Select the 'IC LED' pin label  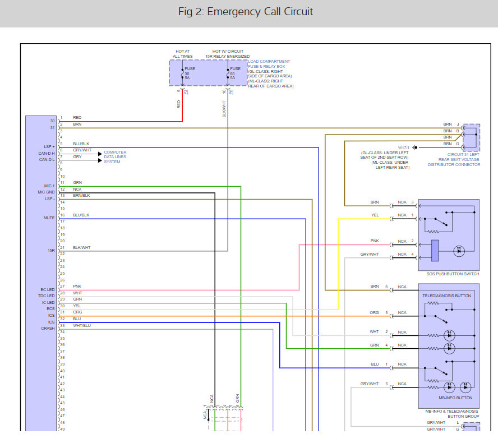pos(48,302)
